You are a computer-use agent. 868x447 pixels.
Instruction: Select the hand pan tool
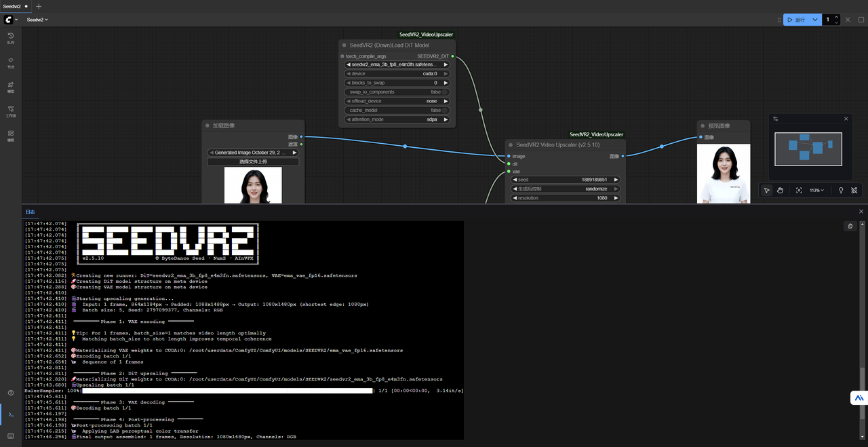(x=781, y=191)
